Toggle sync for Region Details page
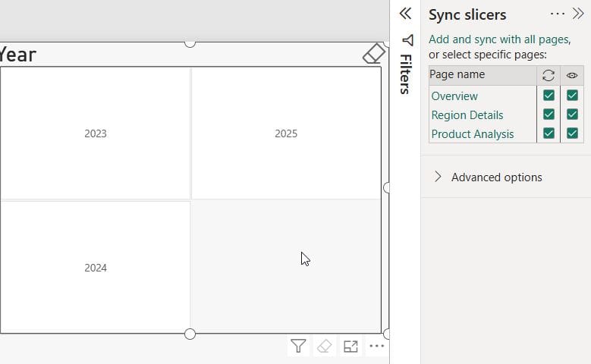This screenshot has height=364, width=591. 549,115
